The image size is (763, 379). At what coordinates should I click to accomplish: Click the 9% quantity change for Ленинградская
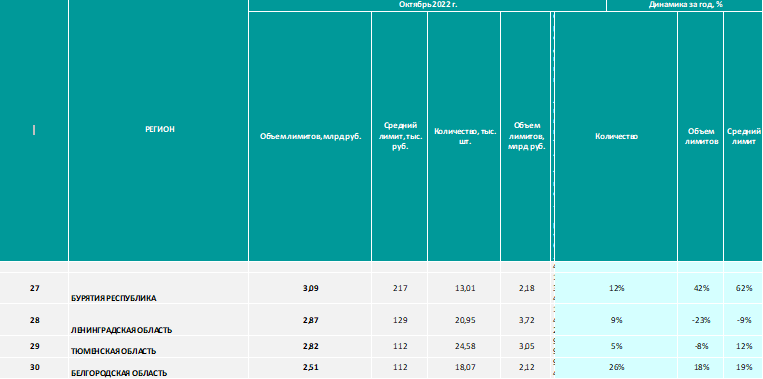coord(616,320)
